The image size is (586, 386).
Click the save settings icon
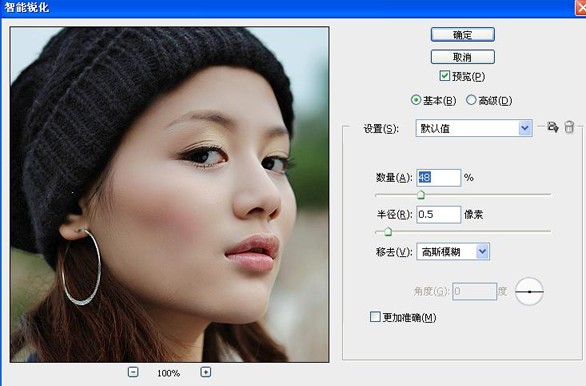click(x=553, y=127)
